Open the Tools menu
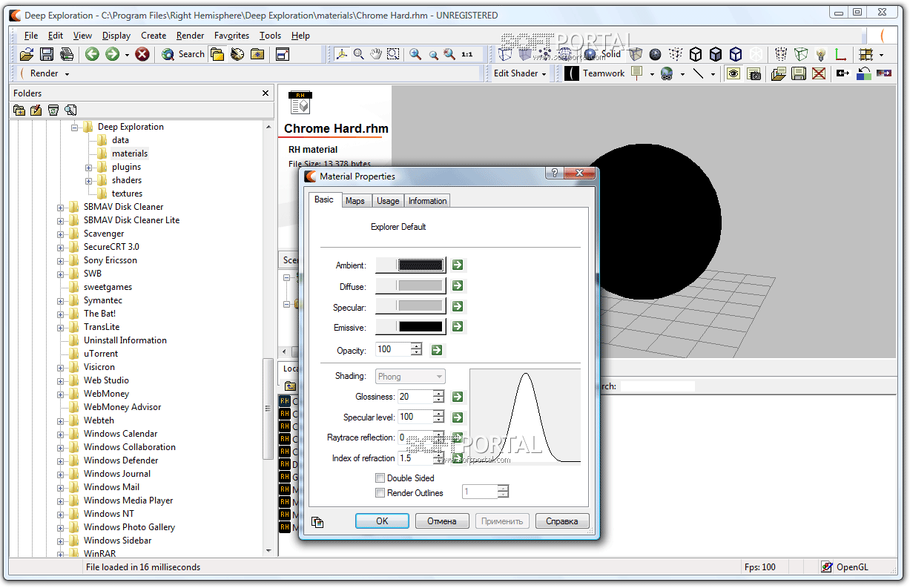 tap(271, 35)
